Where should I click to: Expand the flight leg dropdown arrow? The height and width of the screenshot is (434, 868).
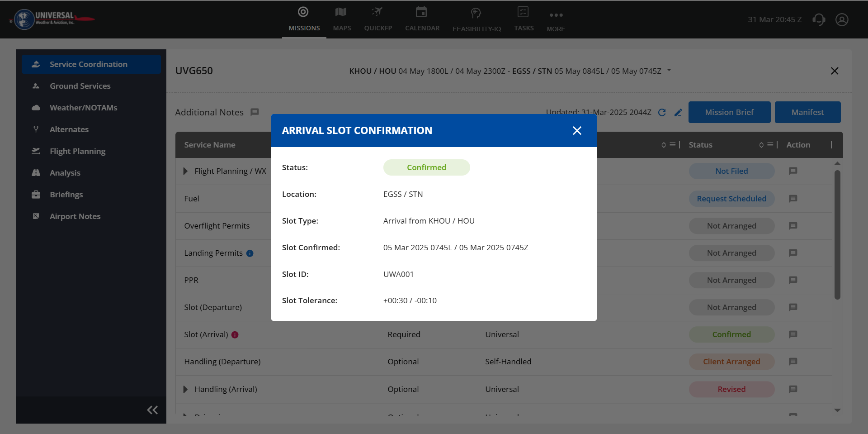click(x=669, y=71)
